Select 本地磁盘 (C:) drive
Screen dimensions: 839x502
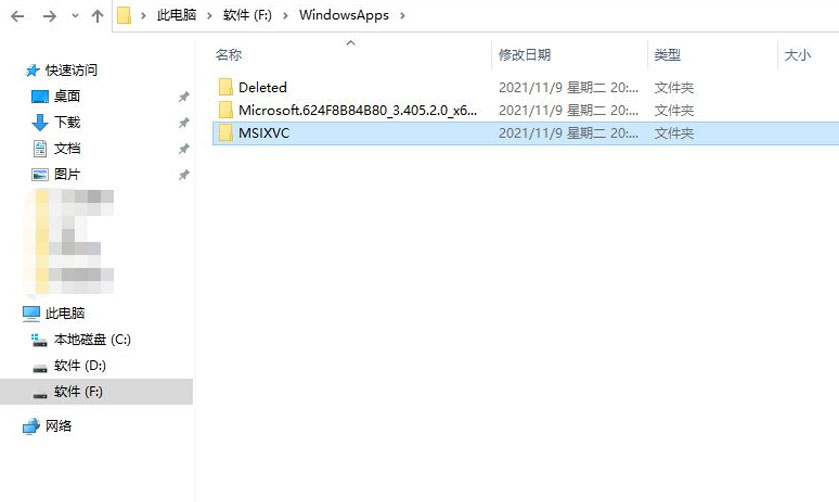coord(92,339)
